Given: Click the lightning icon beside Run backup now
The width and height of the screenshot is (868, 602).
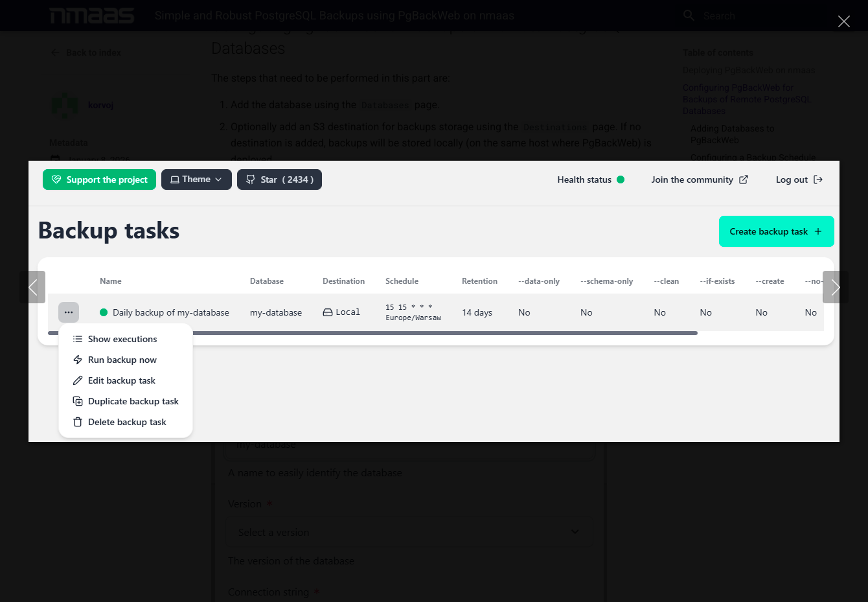Looking at the screenshot, I should click(78, 360).
